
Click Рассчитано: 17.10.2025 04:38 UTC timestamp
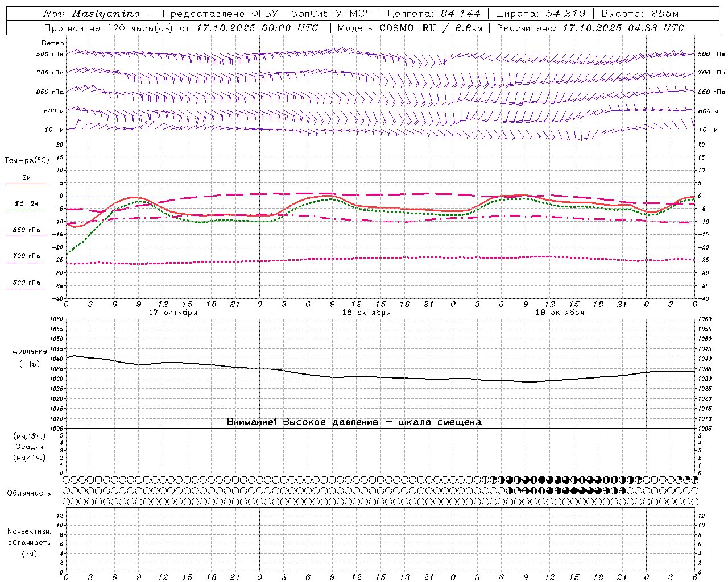(590, 28)
